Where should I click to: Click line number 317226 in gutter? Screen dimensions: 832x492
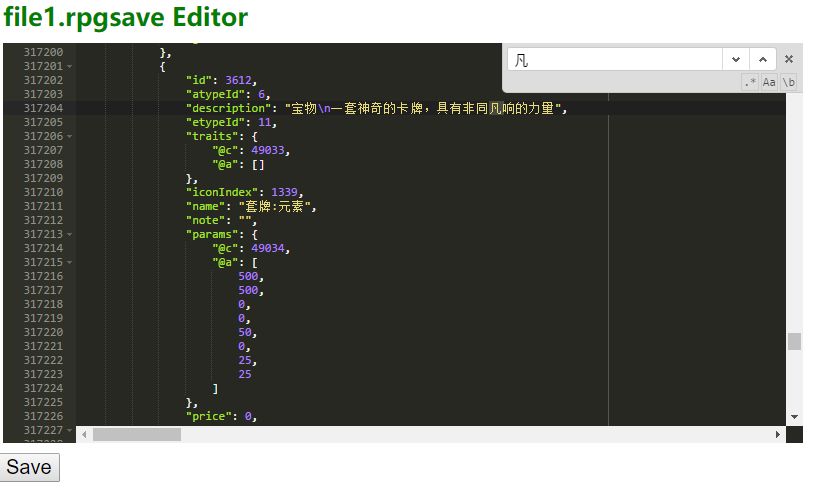pyautogui.click(x=43, y=417)
